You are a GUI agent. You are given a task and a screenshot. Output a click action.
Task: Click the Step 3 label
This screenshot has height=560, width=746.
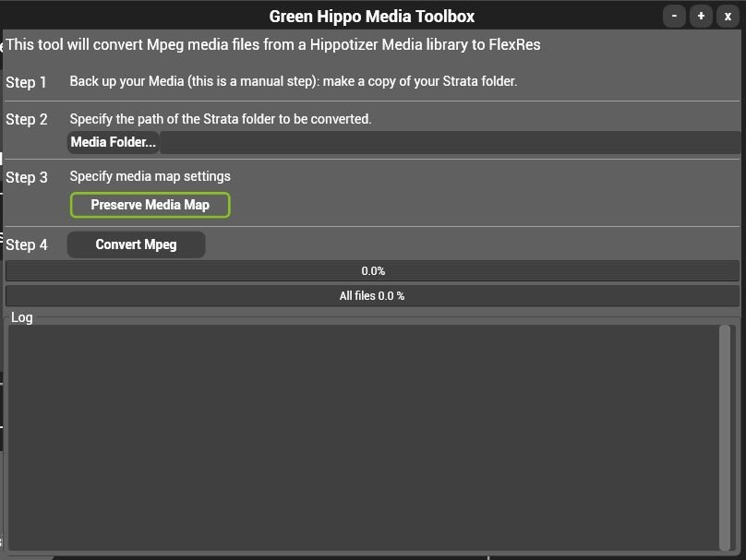[x=27, y=177]
